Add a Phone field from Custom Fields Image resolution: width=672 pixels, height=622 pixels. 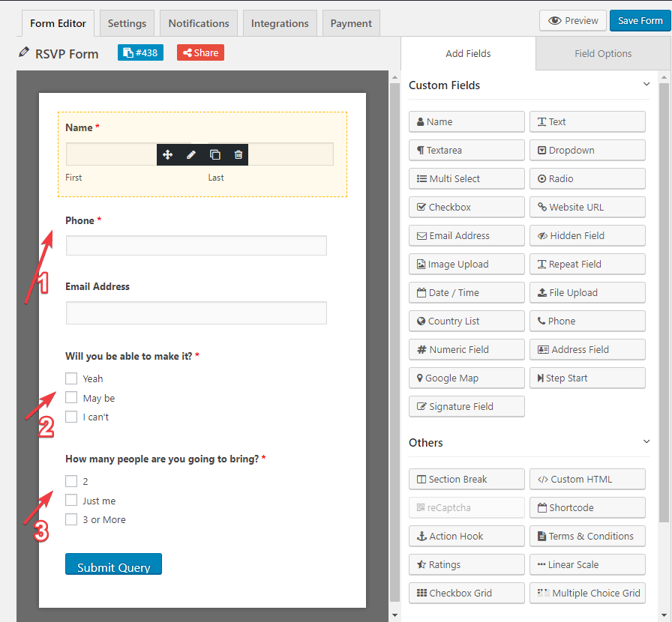(x=587, y=321)
